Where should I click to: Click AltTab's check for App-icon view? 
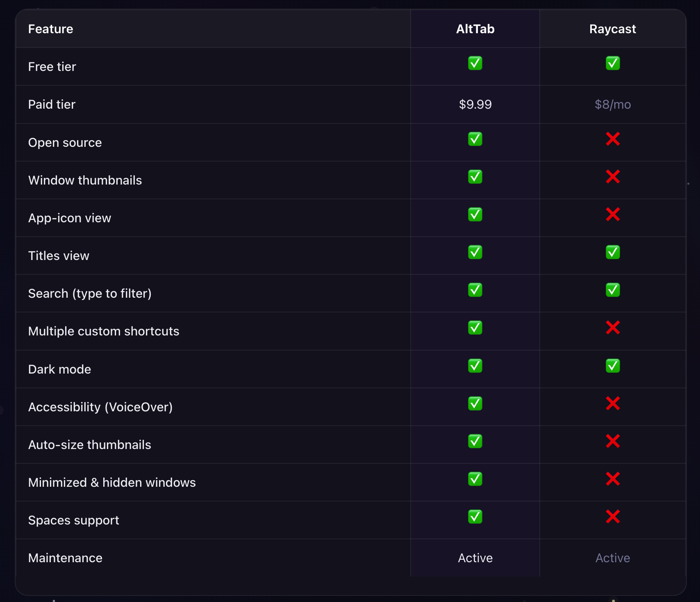tap(475, 214)
